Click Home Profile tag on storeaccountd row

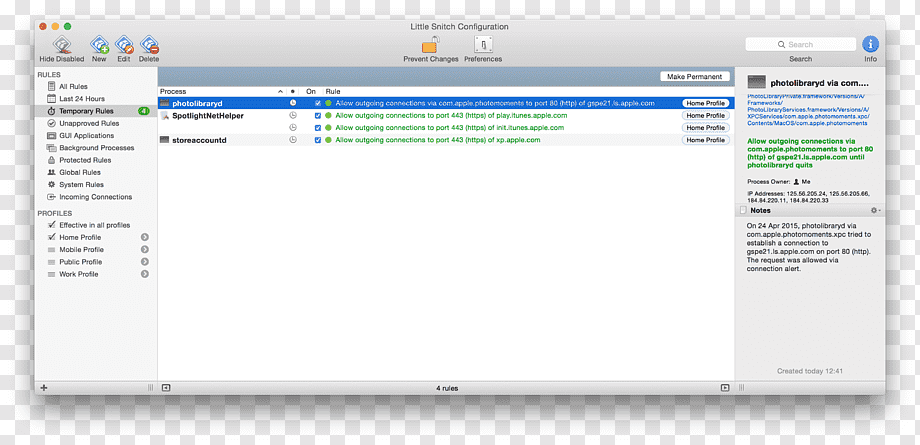[706, 140]
